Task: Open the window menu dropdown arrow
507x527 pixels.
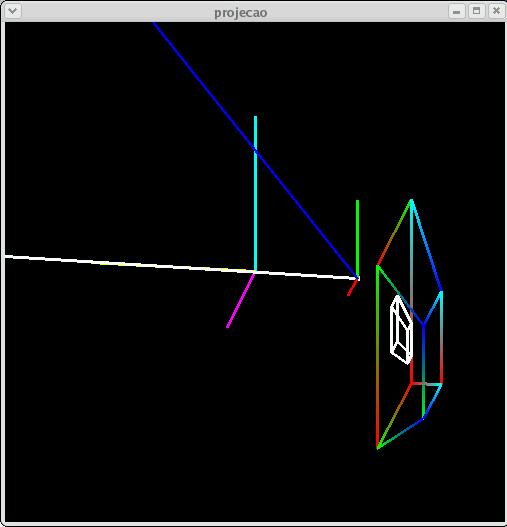Action: coord(12,11)
